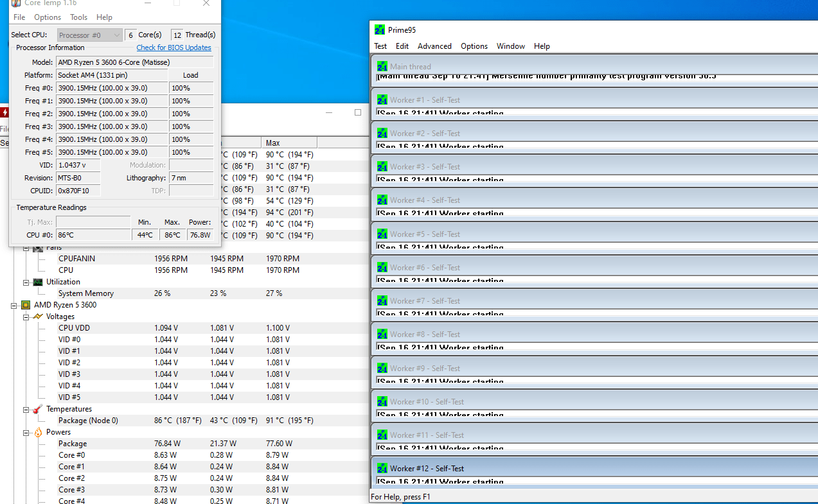
Task: Click the Powers flame icon
Action: coord(38,432)
